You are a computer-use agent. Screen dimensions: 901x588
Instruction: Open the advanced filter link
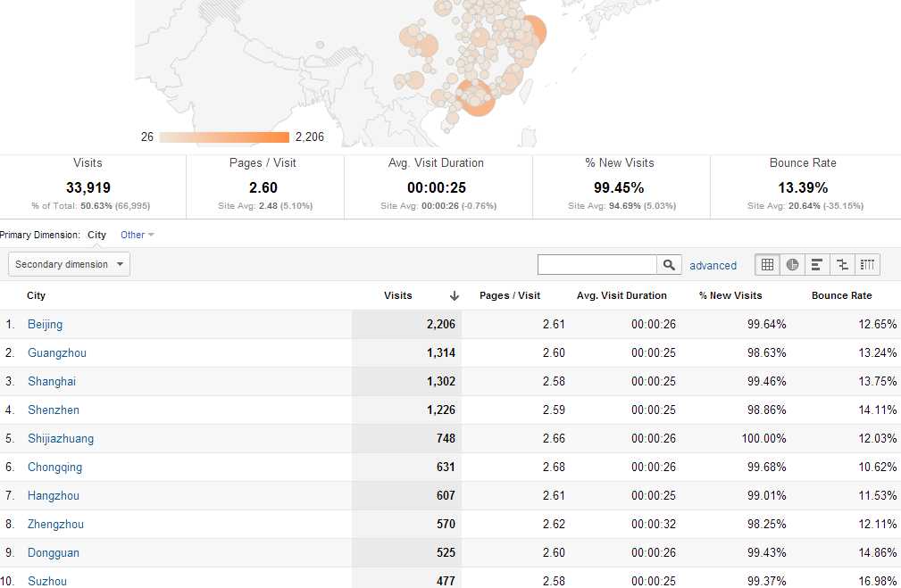click(x=713, y=265)
